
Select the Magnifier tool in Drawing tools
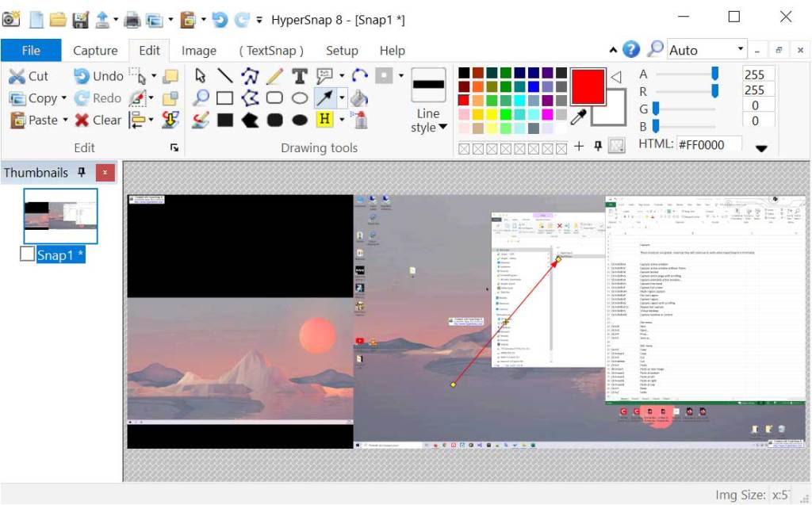point(201,97)
